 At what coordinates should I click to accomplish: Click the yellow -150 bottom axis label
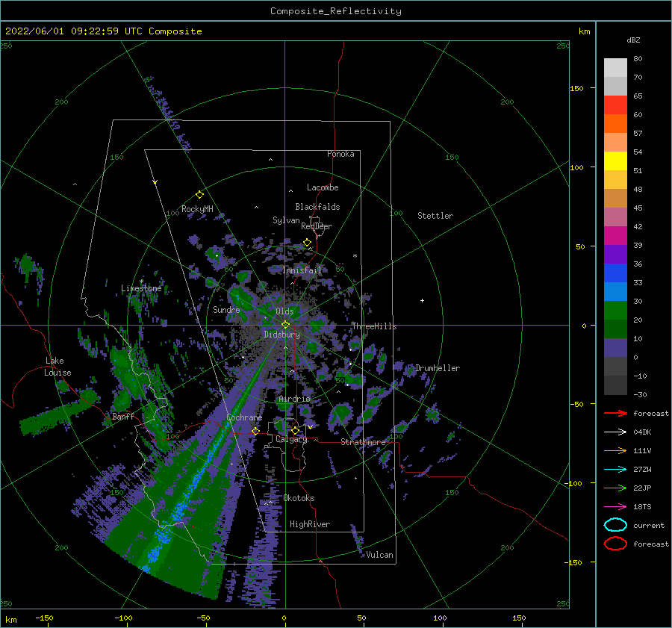coord(44,618)
